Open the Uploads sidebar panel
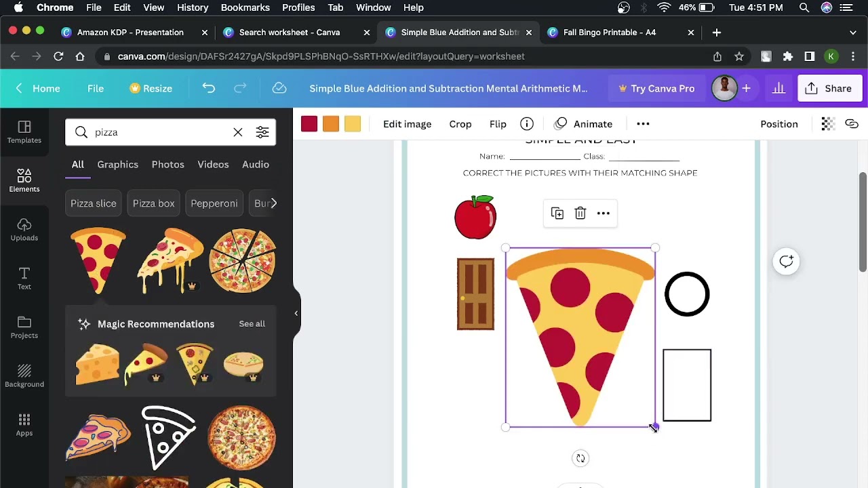Screen dimensions: 868x488 (24, 230)
